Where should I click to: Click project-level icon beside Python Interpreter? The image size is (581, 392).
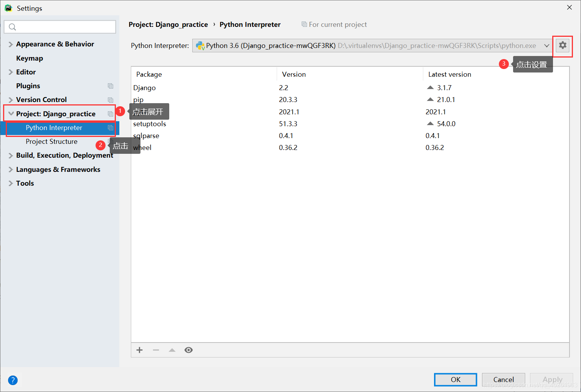point(111,128)
